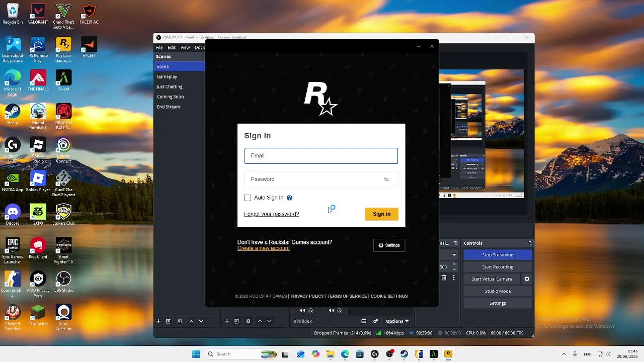This screenshot has width=644, height=362.
Task: Select the Recycle Bin desktop icon
Action: pos(13,15)
